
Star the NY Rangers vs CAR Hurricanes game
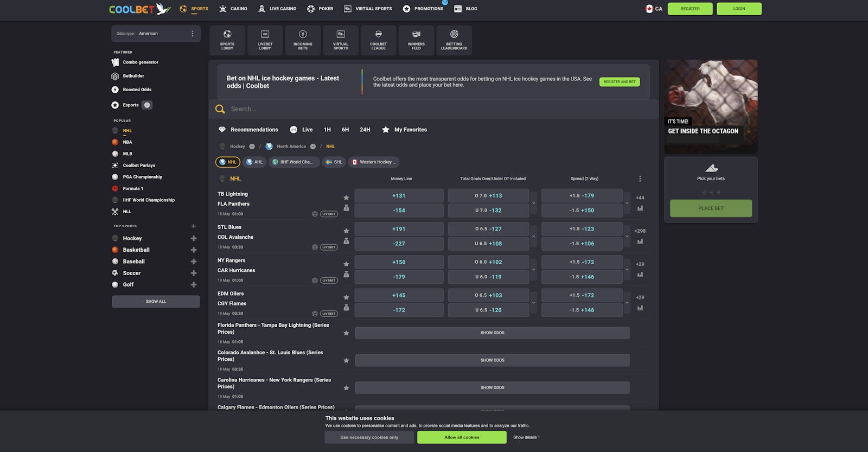pyautogui.click(x=346, y=264)
